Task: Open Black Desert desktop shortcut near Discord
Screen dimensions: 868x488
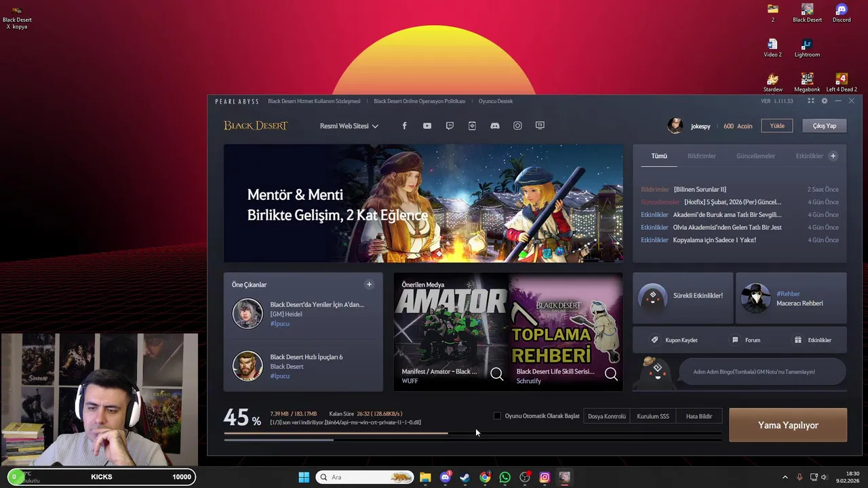Action: [x=807, y=13]
